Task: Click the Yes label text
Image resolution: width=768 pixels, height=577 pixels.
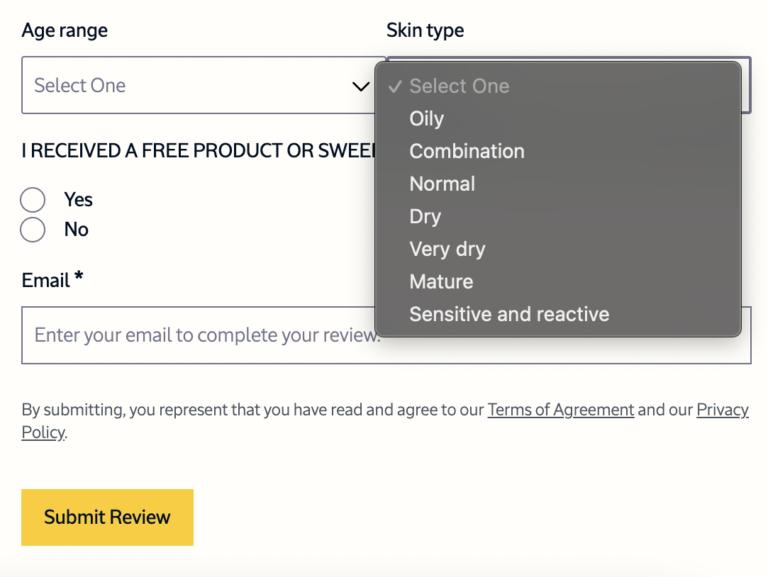Action: click(x=78, y=200)
